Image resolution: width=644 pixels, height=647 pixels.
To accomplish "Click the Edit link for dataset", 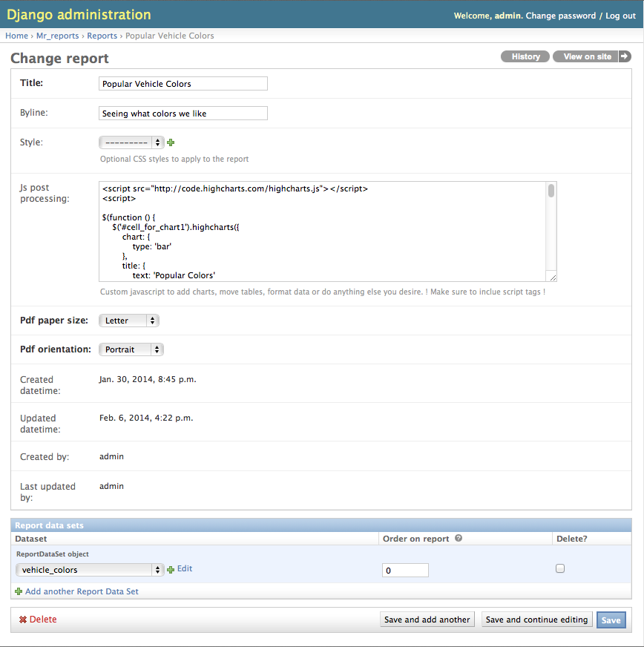I will [185, 568].
